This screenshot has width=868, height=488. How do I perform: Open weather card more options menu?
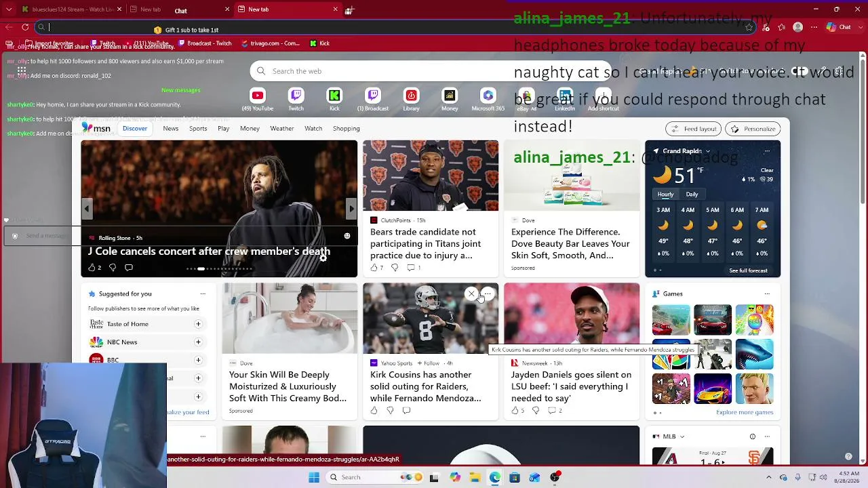point(767,151)
